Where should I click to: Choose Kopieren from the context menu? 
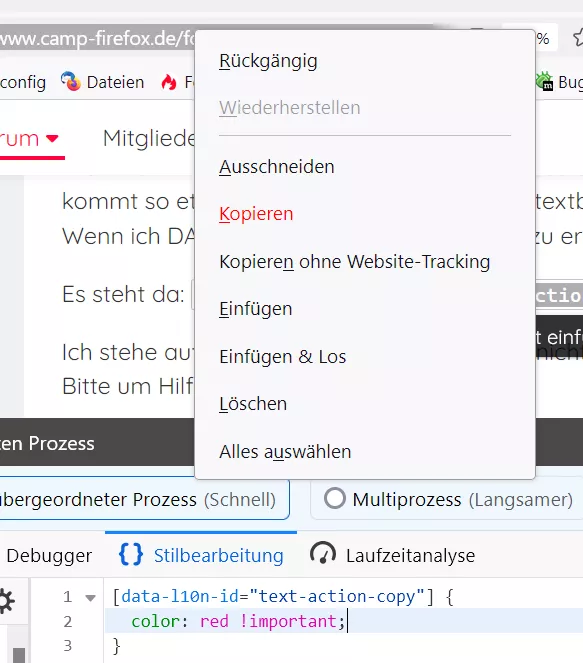coord(256,214)
